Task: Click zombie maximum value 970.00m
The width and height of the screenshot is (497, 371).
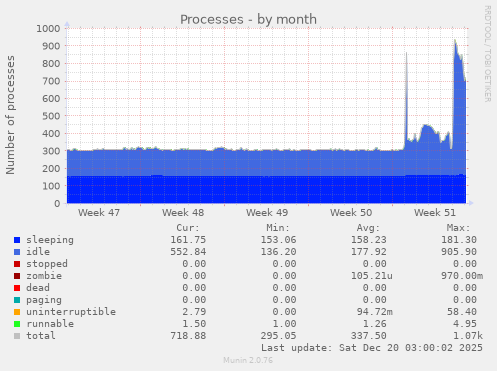Action: (x=462, y=276)
